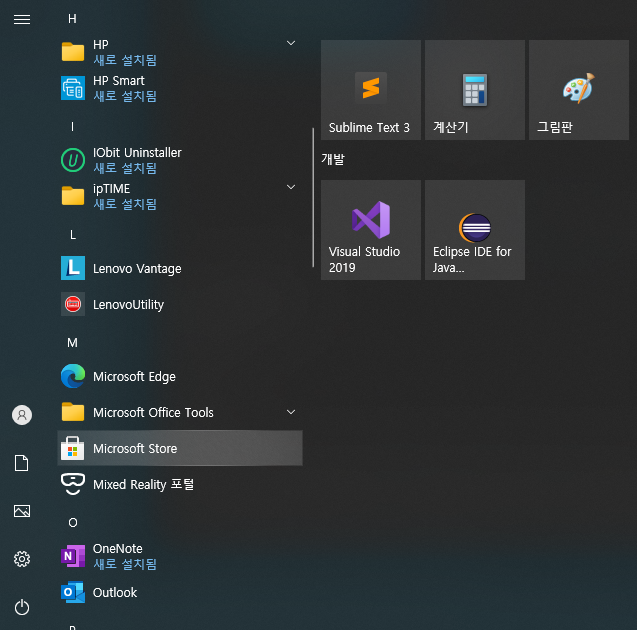637x630 pixels.
Task: Launch Outlook from its blue icon
Action: pos(73,592)
